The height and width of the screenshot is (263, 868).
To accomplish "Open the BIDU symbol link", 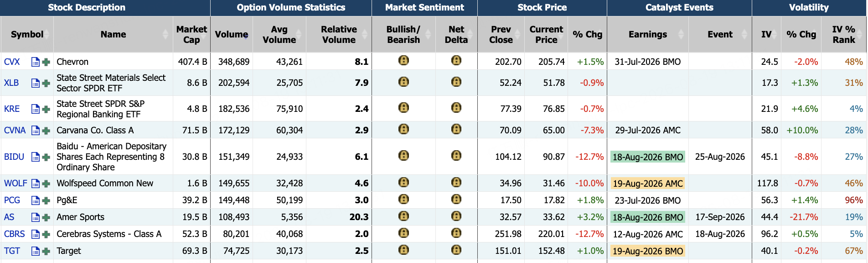I will click(x=14, y=157).
